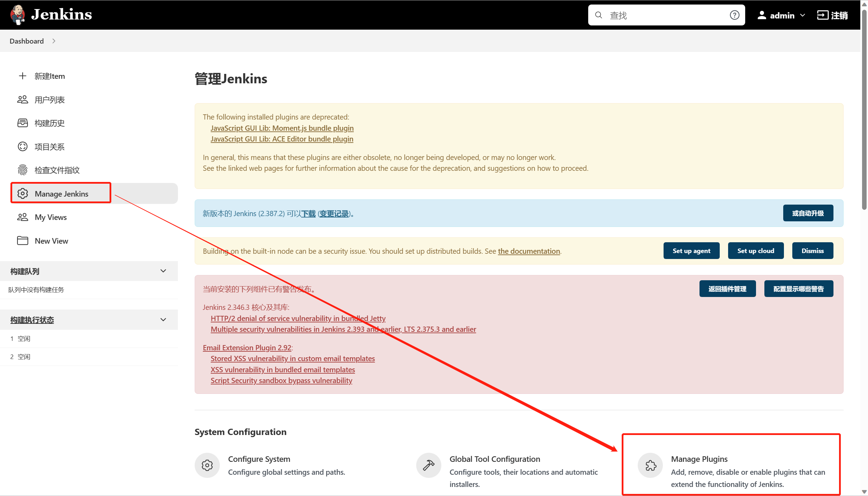
Task: Click the search help question-mark icon
Action: click(x=734, y=15)
